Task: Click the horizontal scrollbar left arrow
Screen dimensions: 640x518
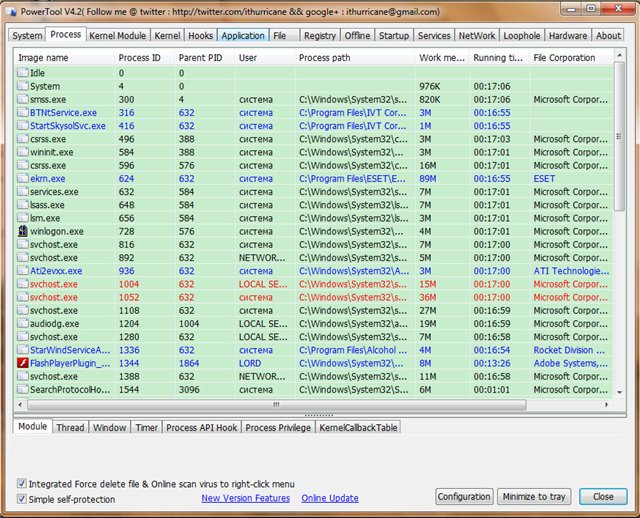Action: (x=20, y=405)
